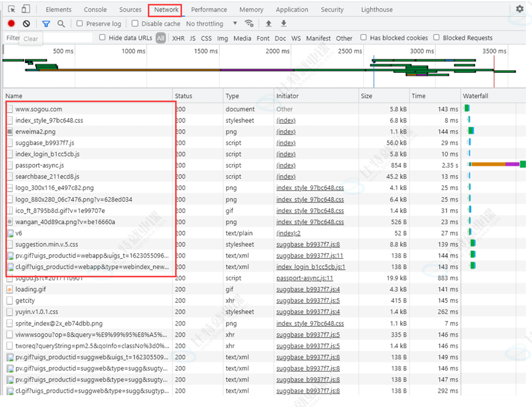The image size is (532, 407).
Task: Select the index_style_97bc648.css request
Action: [49, 120]
